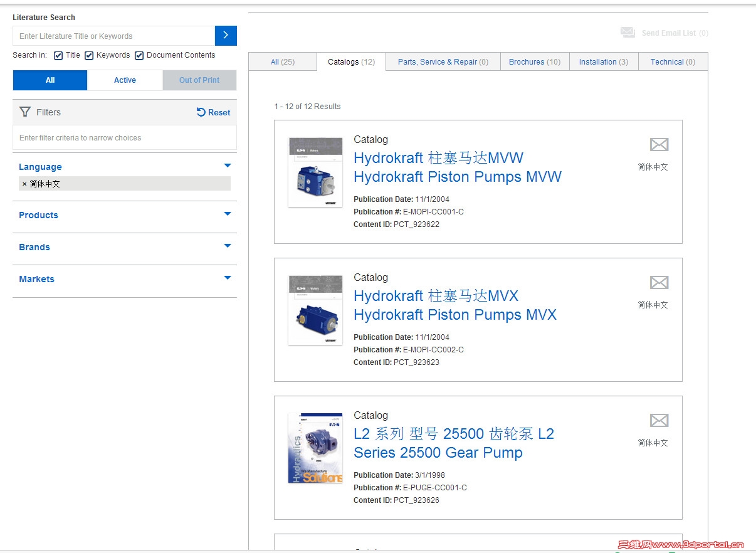Viewport: 756px width, 553px height.
Task: Click Content ID PCT_923623
Action: point(396,362)
